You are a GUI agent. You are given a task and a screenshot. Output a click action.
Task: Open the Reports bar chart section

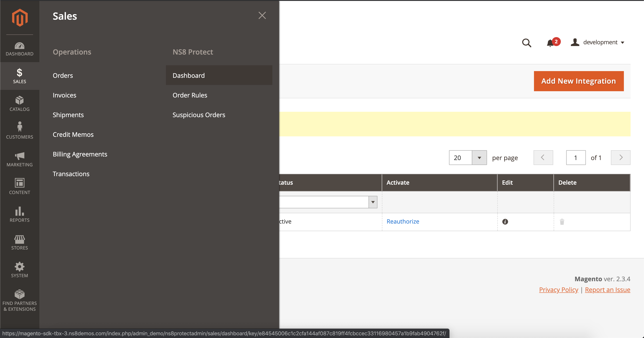tap(19, 214)
